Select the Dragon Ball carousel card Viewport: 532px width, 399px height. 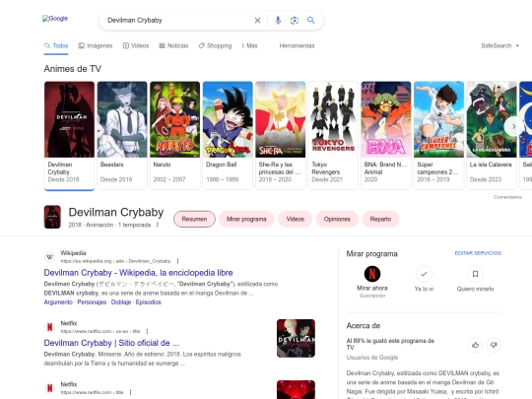[x=228, y=135]
